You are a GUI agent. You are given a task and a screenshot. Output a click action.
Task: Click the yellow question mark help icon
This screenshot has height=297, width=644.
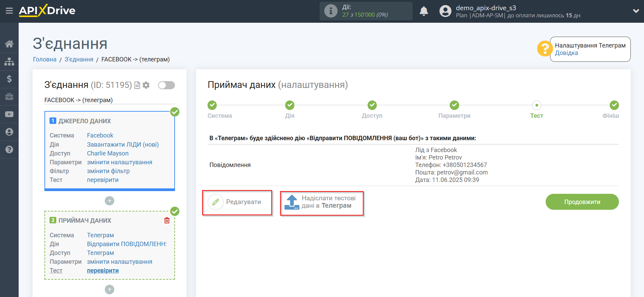545,49
